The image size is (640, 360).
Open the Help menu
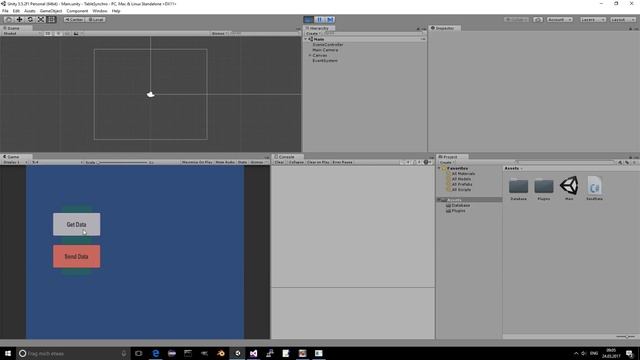point(116,11)
